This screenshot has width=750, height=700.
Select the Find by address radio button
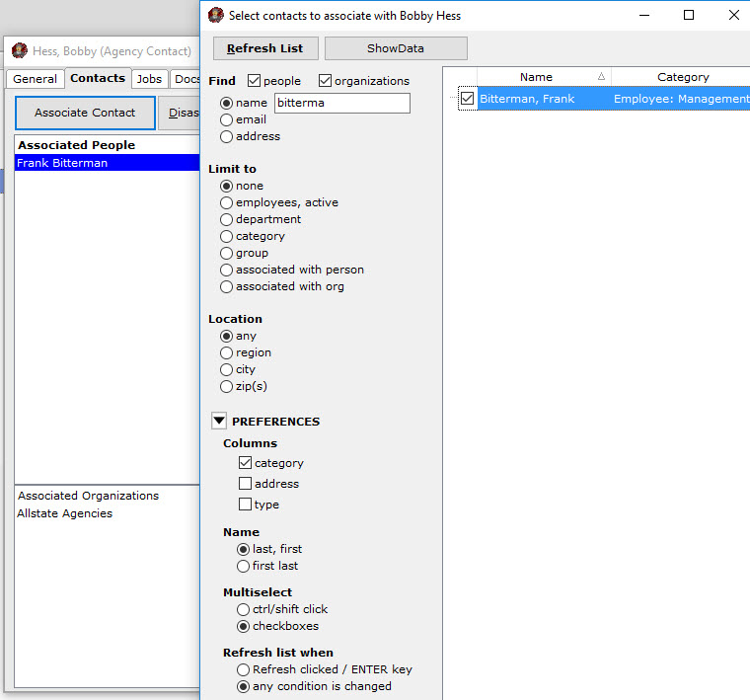[226, 136]
